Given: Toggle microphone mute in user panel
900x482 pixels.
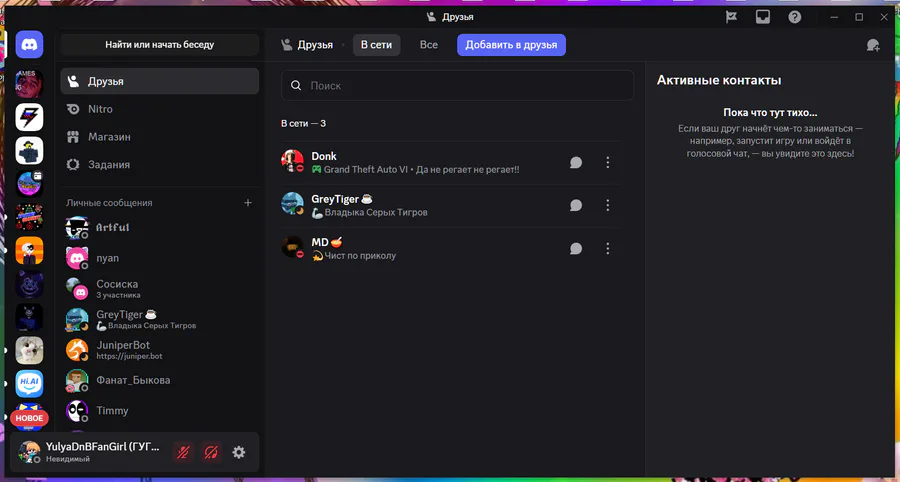Looking at the screenshot, I should (x=183, y=452).
